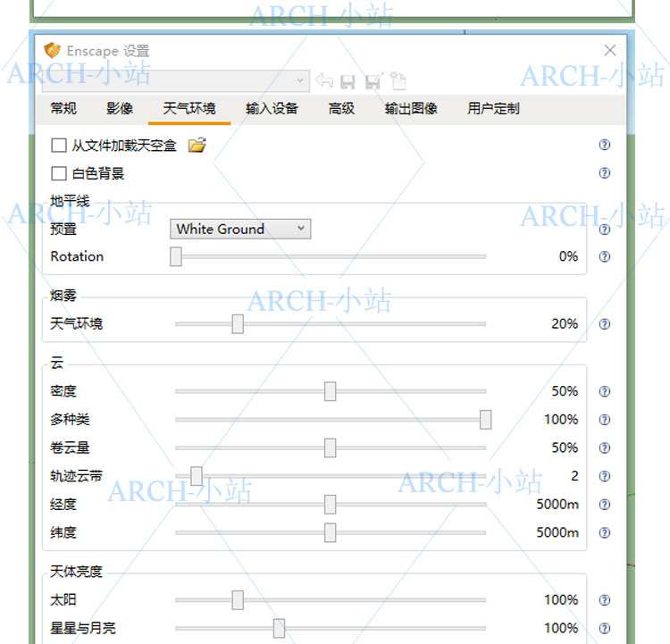Viewport: 670px width, 644px height.
Task: Click the 星星与月亮 brightness slider handle
Action: [x=279, y=629]
